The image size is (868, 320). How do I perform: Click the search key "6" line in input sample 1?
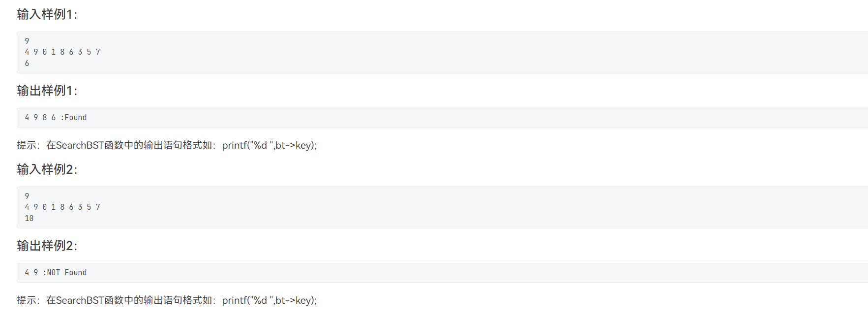coord(27,63)
